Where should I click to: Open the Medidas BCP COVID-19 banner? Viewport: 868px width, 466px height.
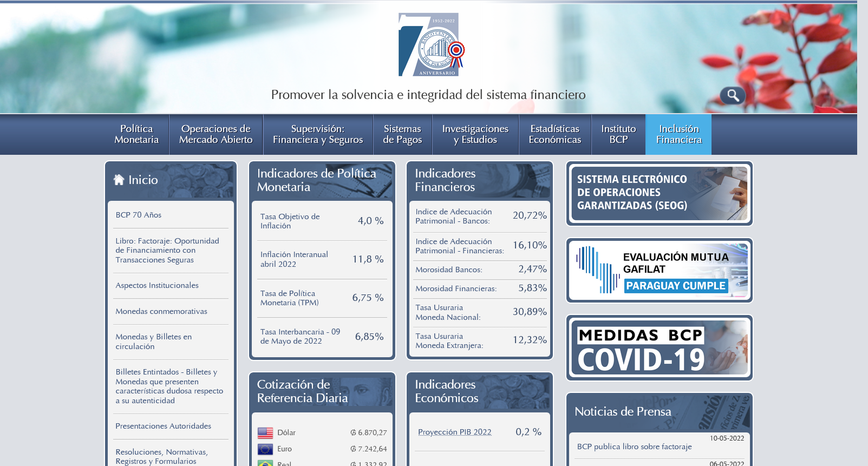point(659,347)
